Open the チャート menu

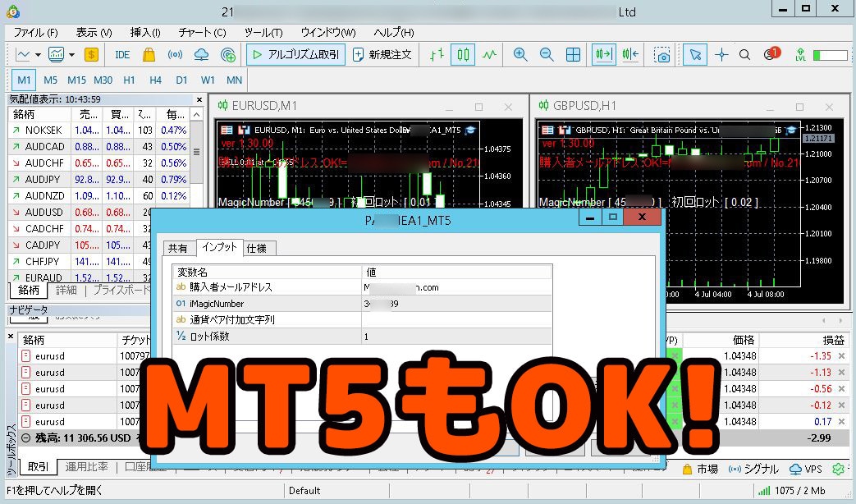[x=202, y=33]
